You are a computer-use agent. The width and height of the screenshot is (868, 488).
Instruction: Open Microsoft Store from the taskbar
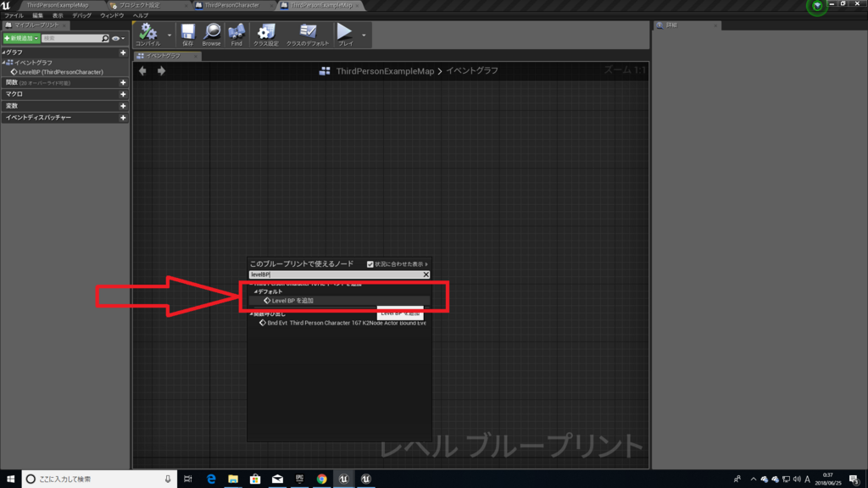[x=255, y=480]
